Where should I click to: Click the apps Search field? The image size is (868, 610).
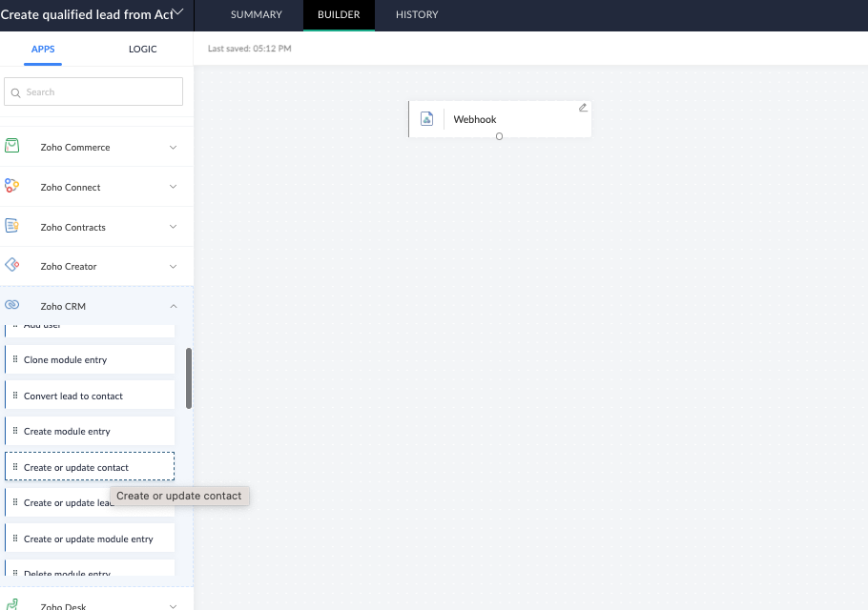pyautogui.click(x=93, y=91)
